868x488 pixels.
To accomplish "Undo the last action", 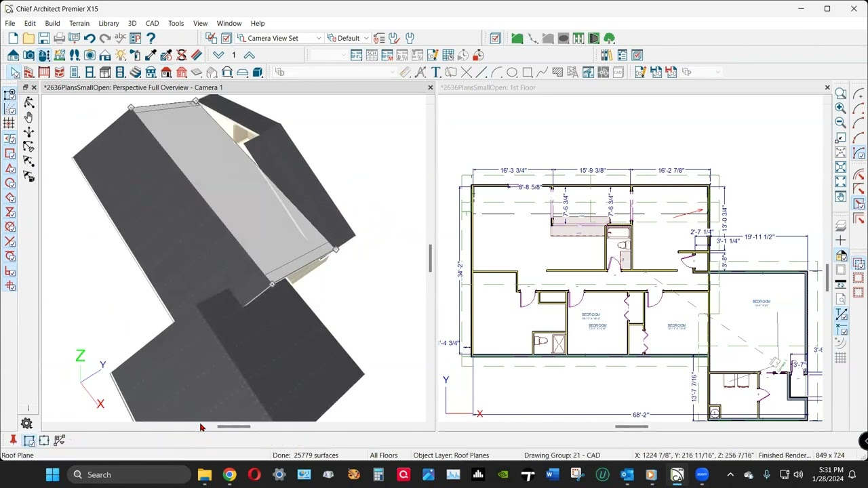I will tap(90, 38).
